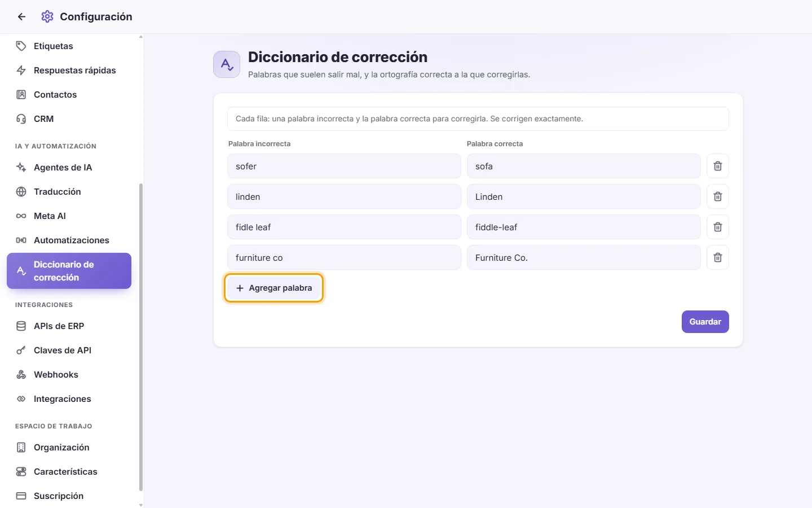The height and width of the screenshot is (508, 812).
Task: Edit the correct word field 'Furniture Co.'
Action: [584, 257]
